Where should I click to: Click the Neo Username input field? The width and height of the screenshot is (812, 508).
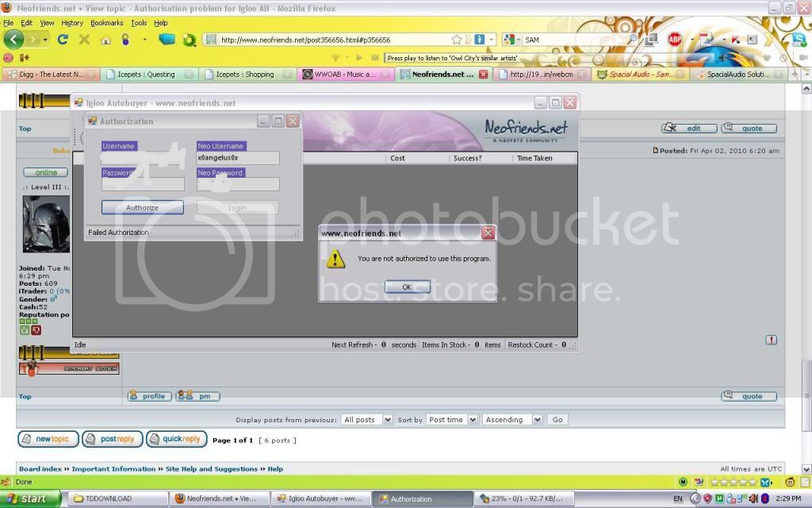pos(238,158)
